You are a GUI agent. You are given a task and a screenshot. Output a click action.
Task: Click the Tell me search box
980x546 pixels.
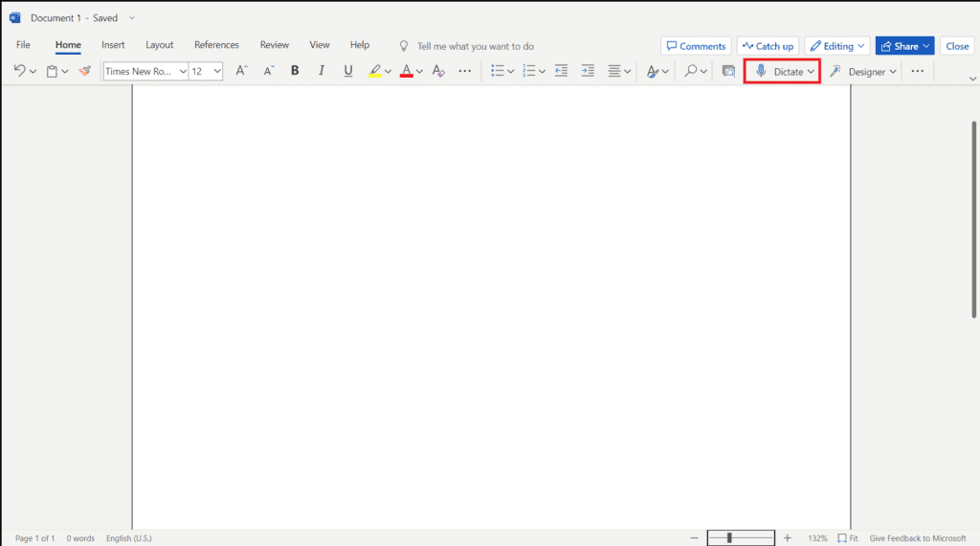475,46
